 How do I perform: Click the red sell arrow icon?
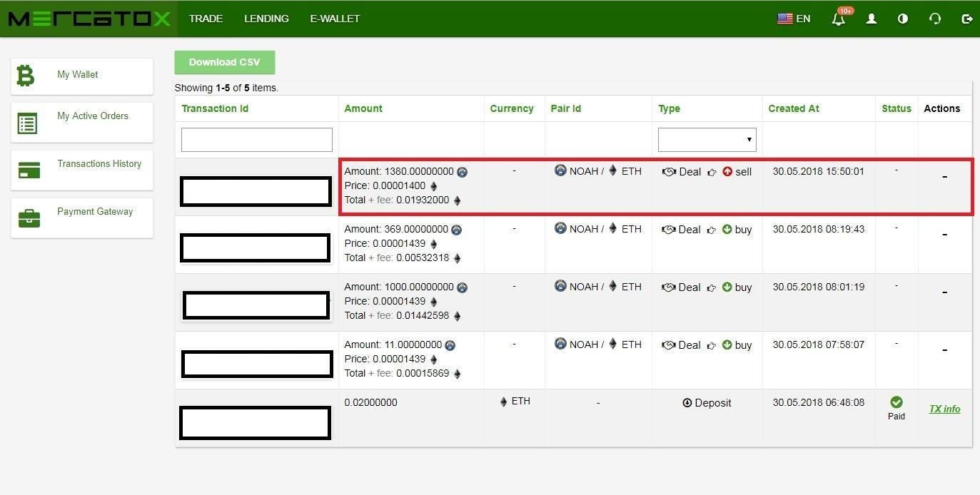tap(727, 172)
